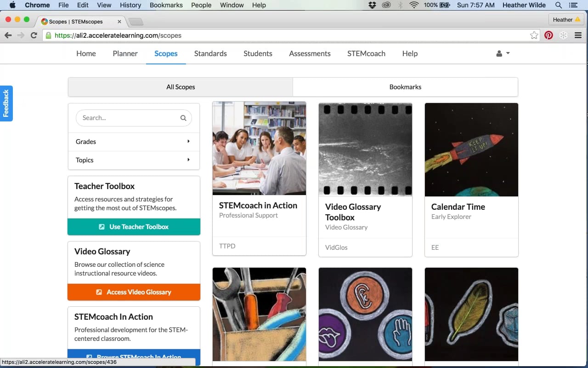Click the Bluetooth menu bar icon
The height and width of the screenshot is (368, 588).
pyautogui.click(x=400, y=5)
